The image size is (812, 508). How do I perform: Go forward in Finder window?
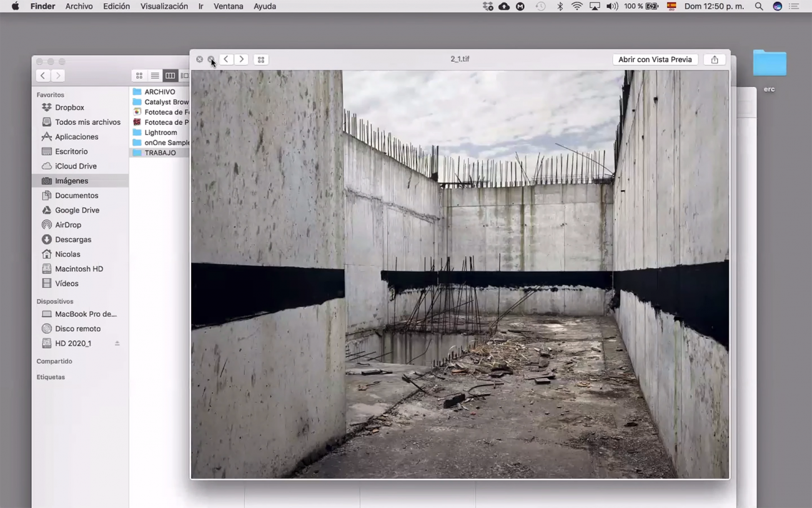point(58,76)
